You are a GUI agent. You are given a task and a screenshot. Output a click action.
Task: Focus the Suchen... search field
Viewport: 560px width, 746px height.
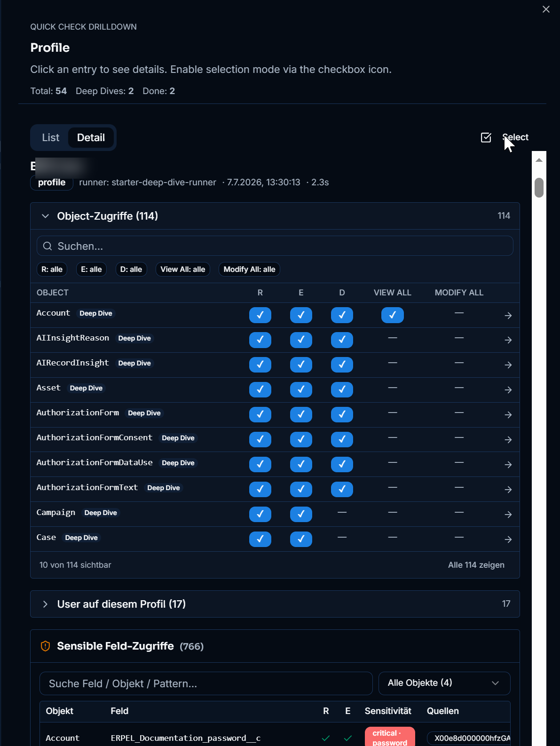pyautogui.click(x=275, y=246)
